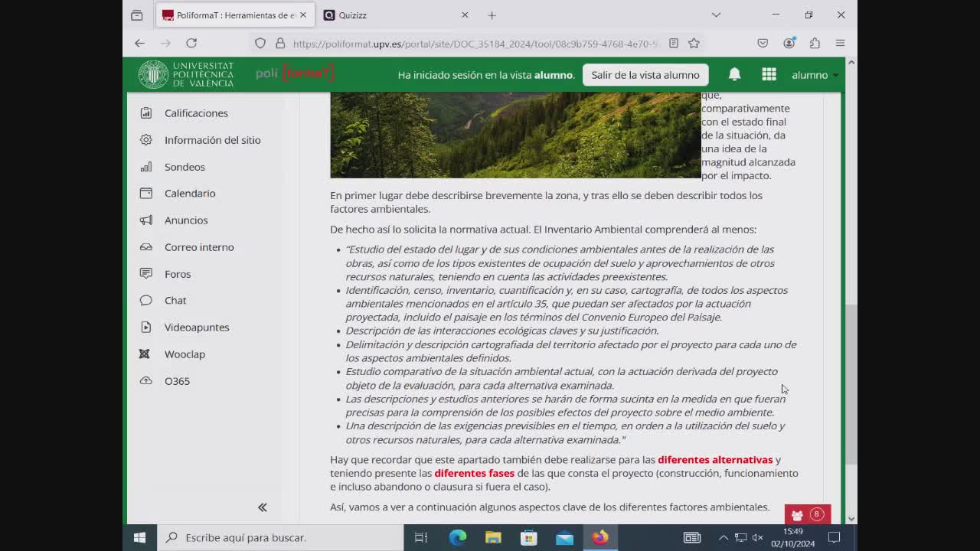This screenshot has height=551, width=980.
Task: Open the Windows Start menu
Action: [x=139, y=537]
